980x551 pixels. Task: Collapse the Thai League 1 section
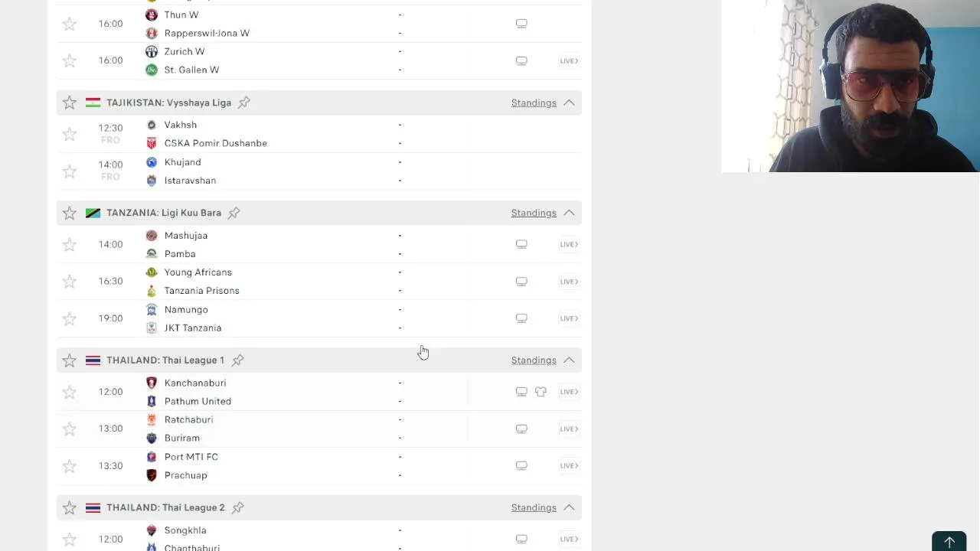569,360
